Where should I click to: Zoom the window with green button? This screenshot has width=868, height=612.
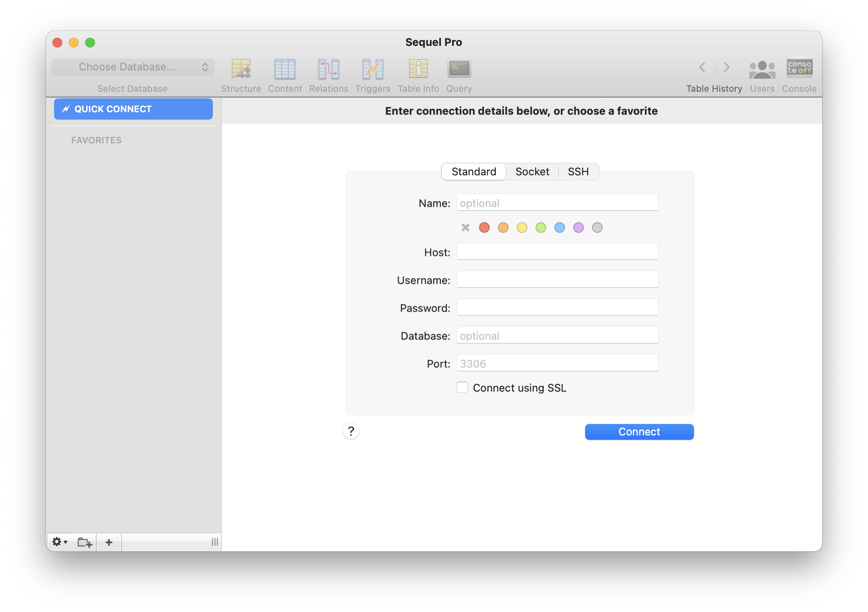(90, 43)
